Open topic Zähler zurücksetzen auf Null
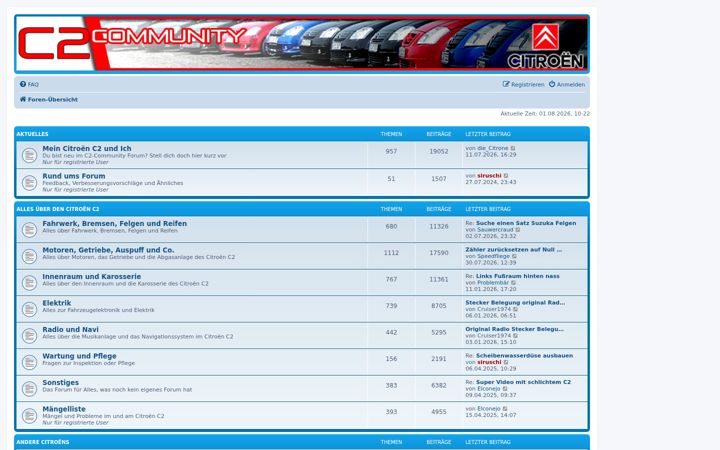The height and width of the screenshot is (450, 720). coord(513,250)
